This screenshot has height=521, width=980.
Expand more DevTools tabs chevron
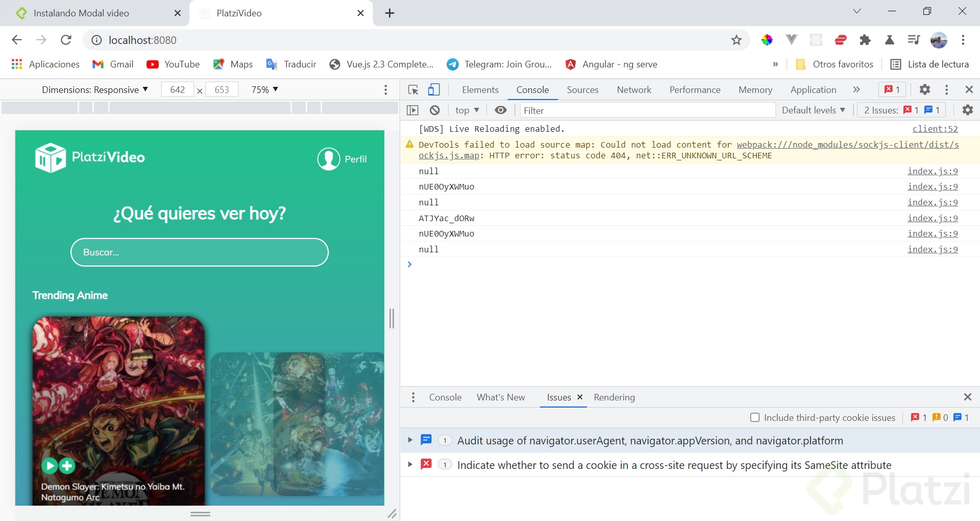click(x=856, y=90)
